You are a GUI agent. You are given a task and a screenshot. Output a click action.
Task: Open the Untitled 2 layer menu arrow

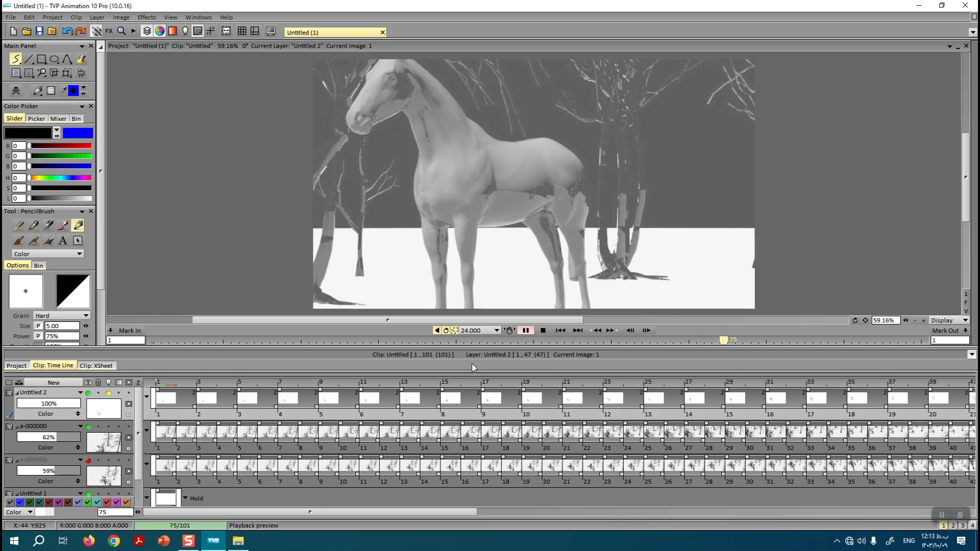[x=80, y=393]
